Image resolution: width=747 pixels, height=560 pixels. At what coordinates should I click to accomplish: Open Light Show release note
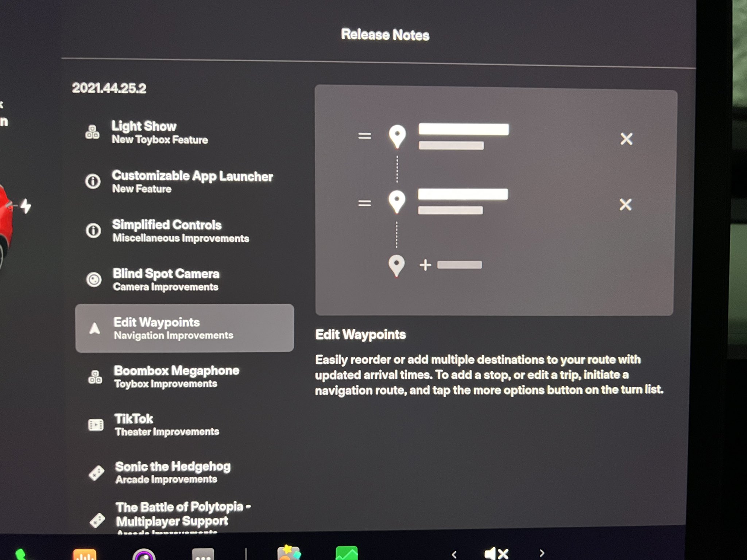[x=159, y=132]
